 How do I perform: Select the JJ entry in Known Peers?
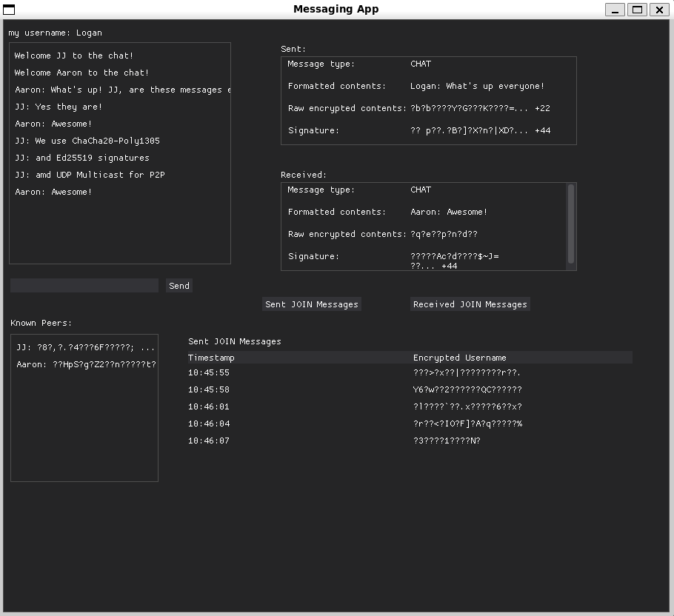coord(85,347)
